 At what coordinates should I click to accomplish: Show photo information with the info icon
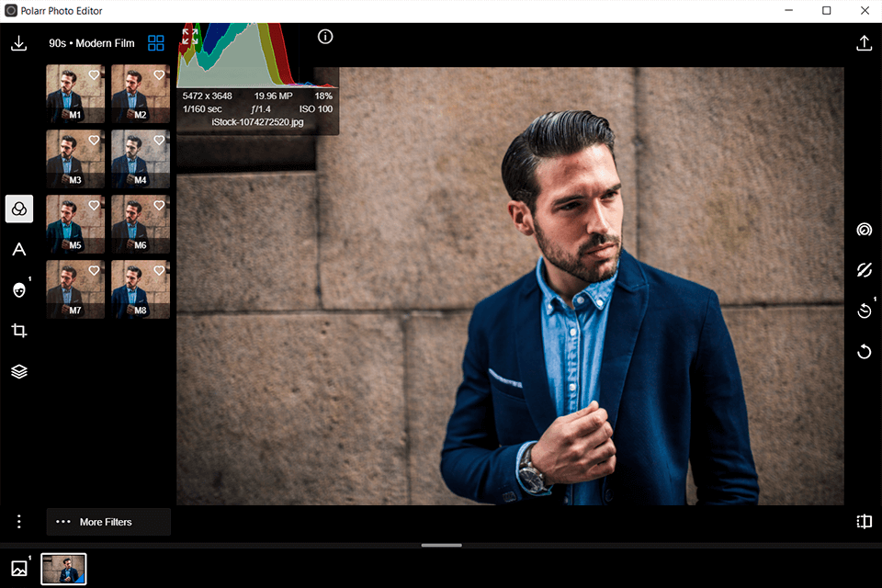(325, 36)
